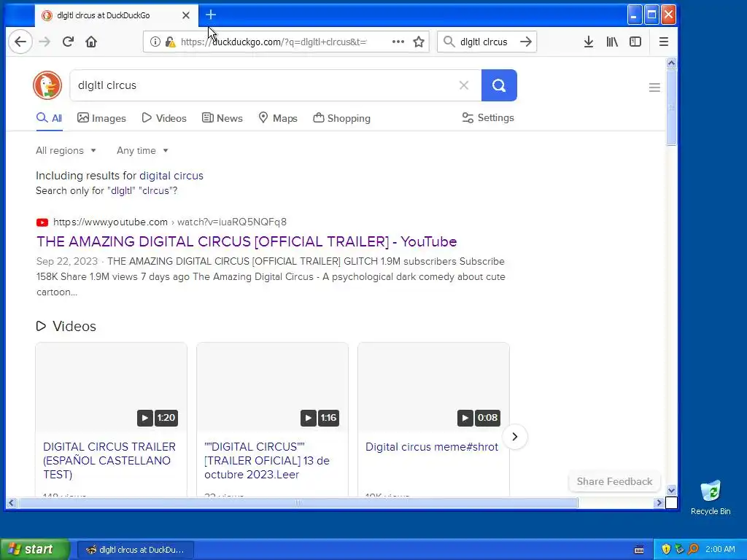Select the DuckDuckGo taskbar window button
This screenshot has width=747, height=560.
coord(135,550)
